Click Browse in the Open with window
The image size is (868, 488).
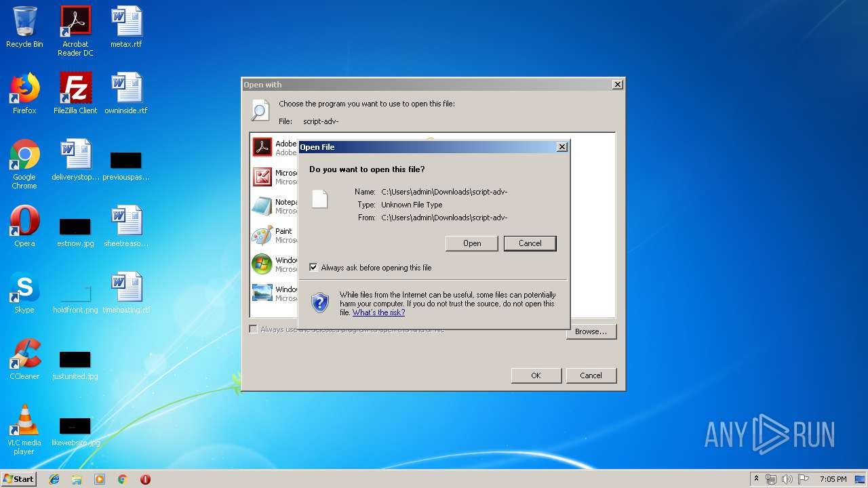point(591,331)
